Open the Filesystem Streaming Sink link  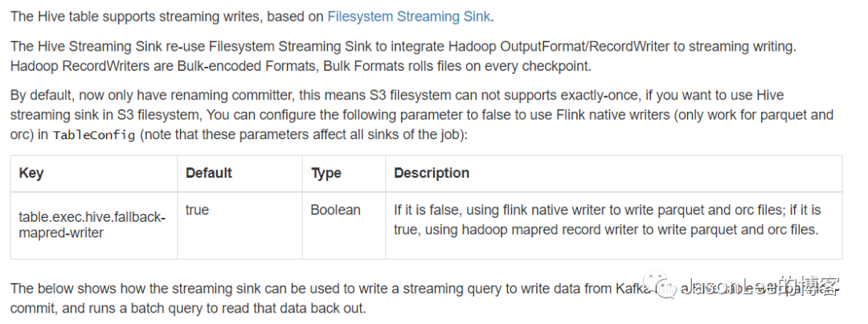408,17
